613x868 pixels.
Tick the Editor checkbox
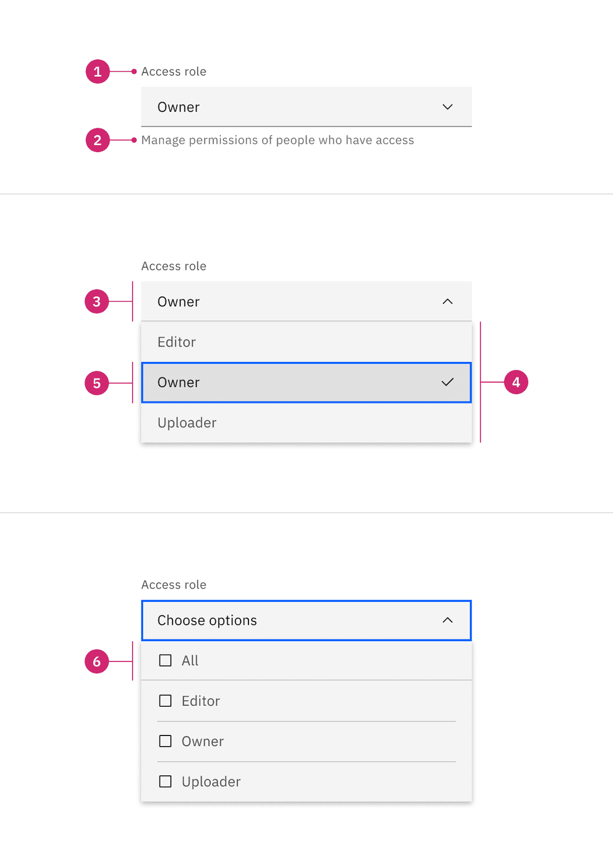tap(165, 701)
